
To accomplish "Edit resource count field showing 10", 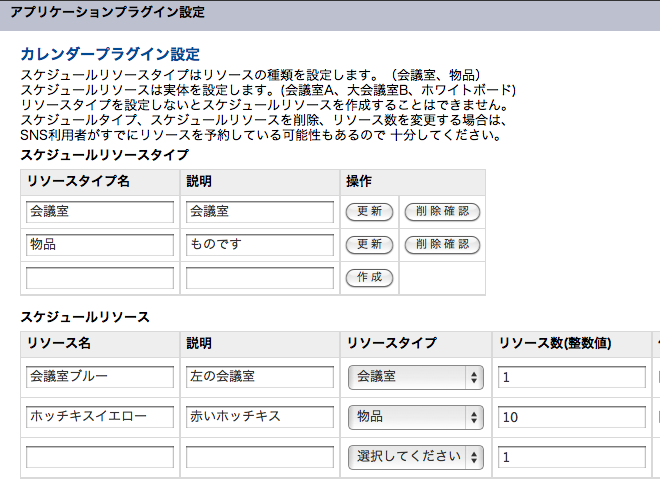I will (x=572, y=417).
